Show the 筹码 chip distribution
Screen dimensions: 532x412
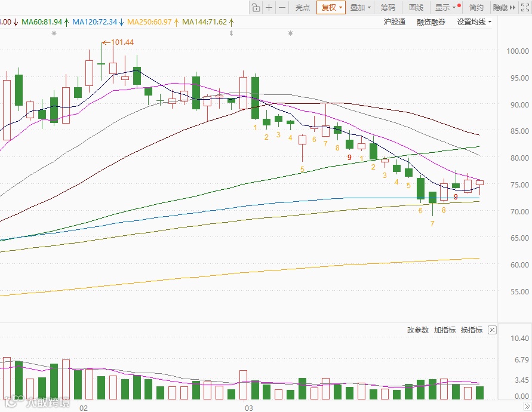[x=388, y=8]
